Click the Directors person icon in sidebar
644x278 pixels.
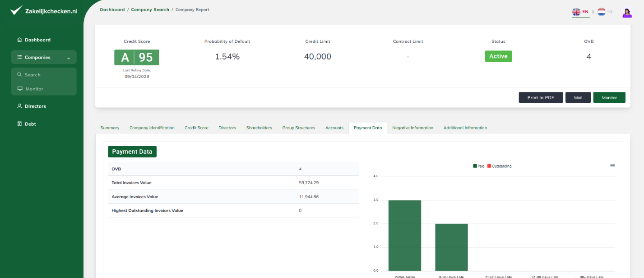tap(19, 106)
